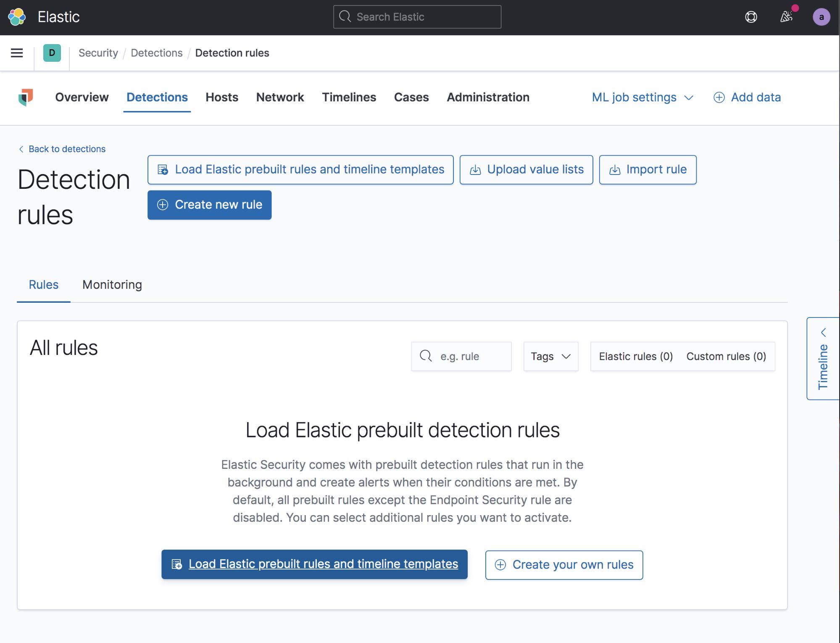This screenshot has width=840, height=643.
Task: Click the notifications bell icon
Action: click(785, 17)
